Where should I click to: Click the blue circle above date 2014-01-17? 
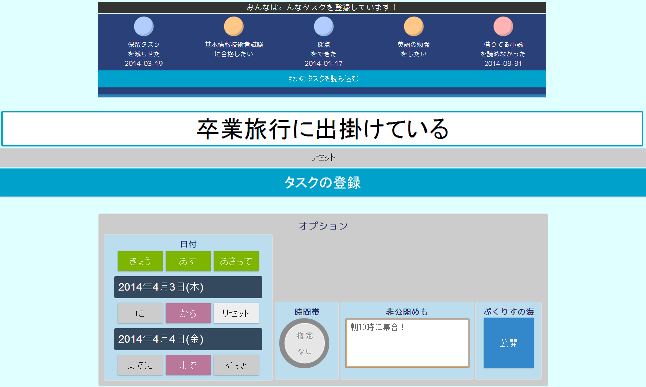coord(323,26)
